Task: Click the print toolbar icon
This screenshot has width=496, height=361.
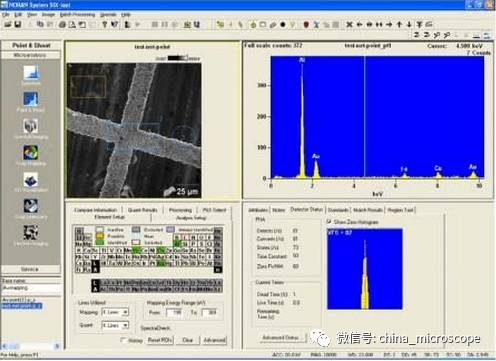Action: [62, 24]
